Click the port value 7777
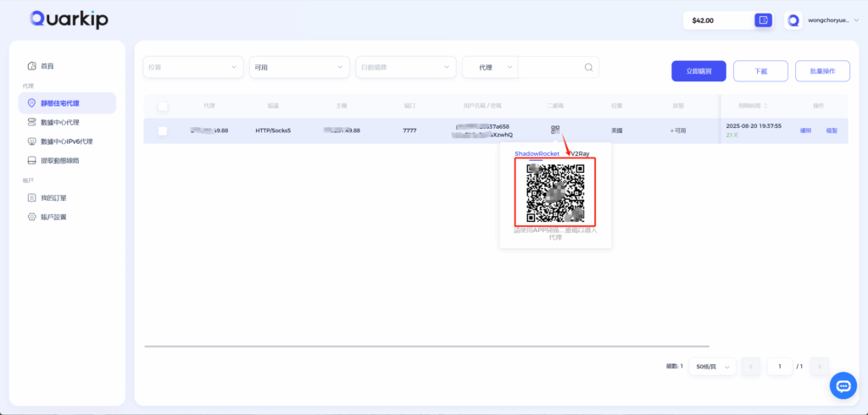 pos(409,130)
